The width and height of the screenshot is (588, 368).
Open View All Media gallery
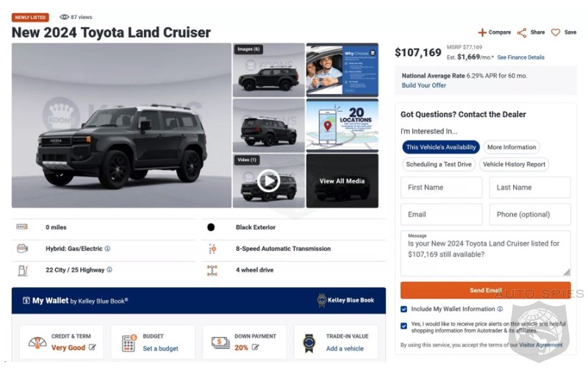[x=342, y=181]
